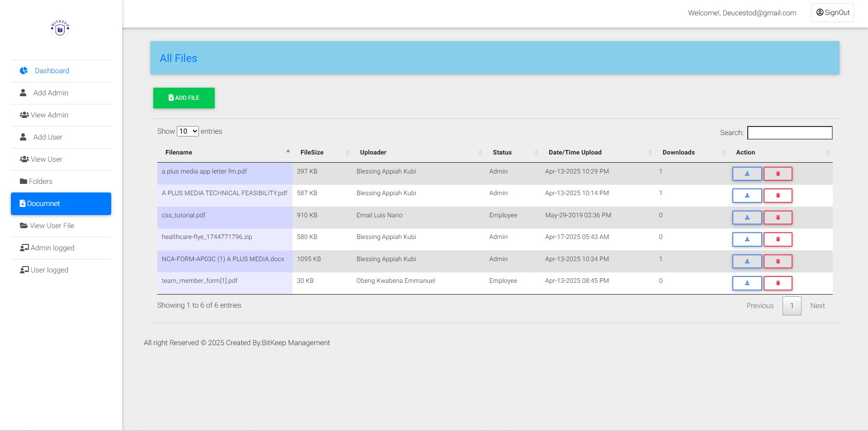The width and height of the screenshot is (868, 431).
Task: Open Dashboard from the sidebar
Action: pos(52,71)
